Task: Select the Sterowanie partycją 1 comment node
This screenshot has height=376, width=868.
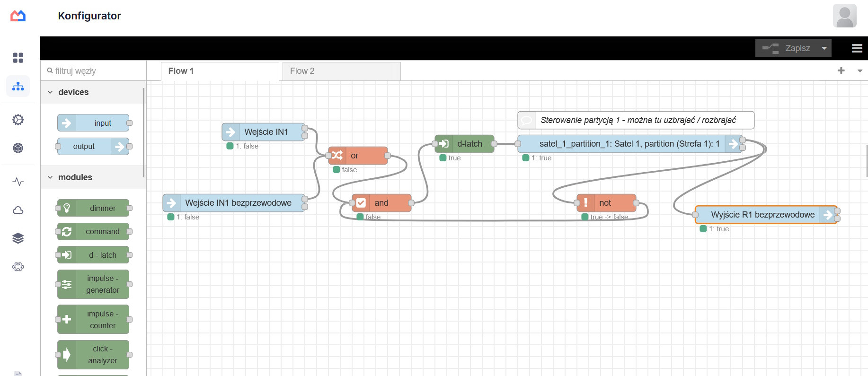Action: 636,120
